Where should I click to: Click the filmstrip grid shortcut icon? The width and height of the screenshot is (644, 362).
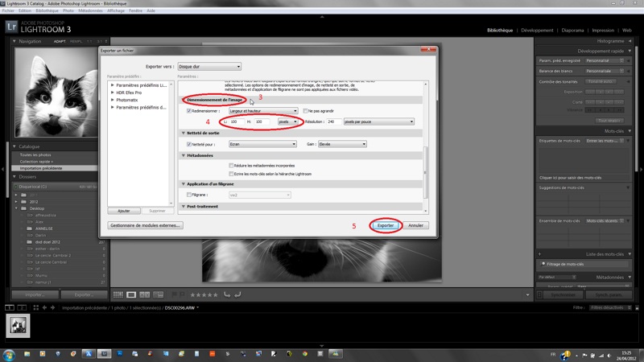[35, 307]
